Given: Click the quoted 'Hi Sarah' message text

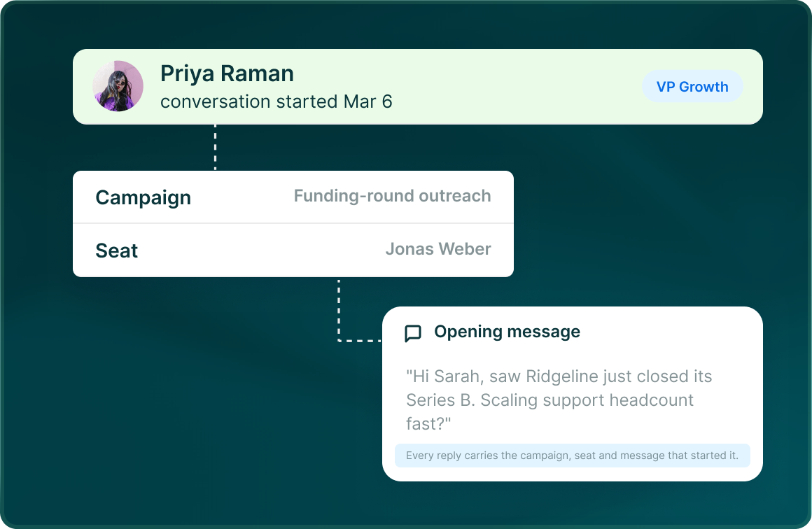Looking at the screenshot, I should 559,400.
